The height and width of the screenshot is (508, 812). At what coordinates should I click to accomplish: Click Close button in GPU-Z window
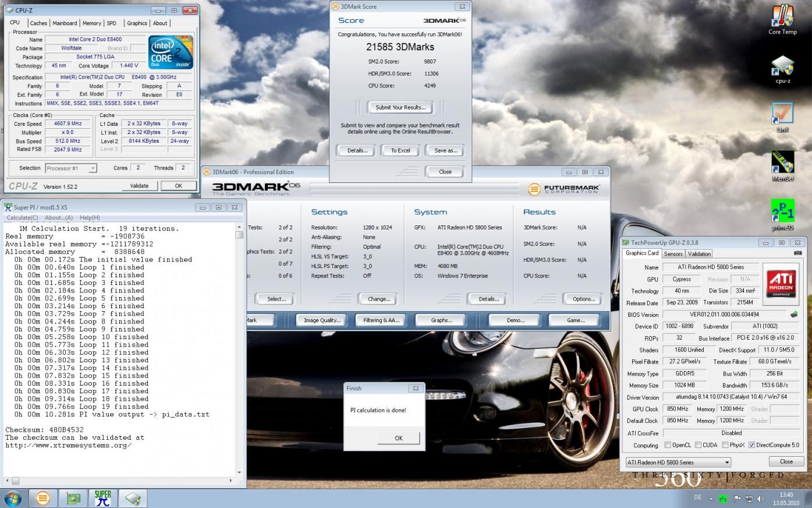[x=786, y=461]
